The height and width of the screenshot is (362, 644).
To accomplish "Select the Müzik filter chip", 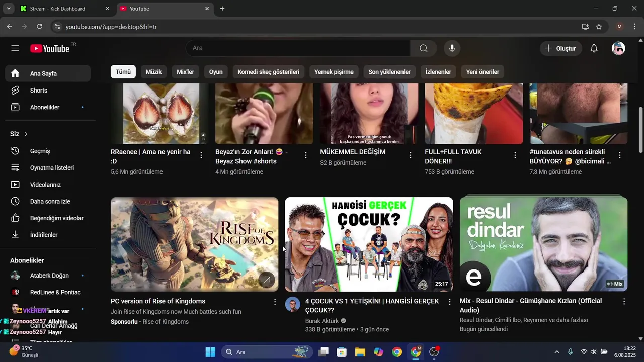I will point(153,72).
